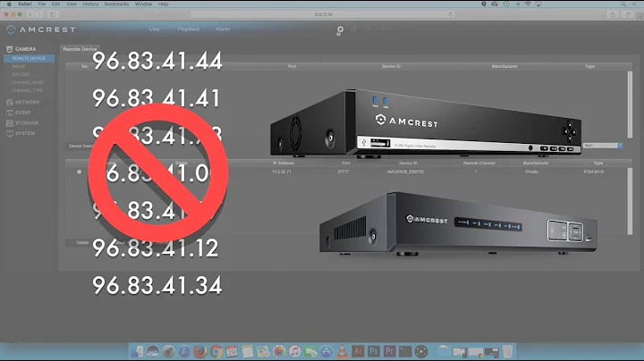Image resolution: width=644 pixels, height=361 pixels.
Task: Open the Window menu in Safari
Action: coord(143,4)
